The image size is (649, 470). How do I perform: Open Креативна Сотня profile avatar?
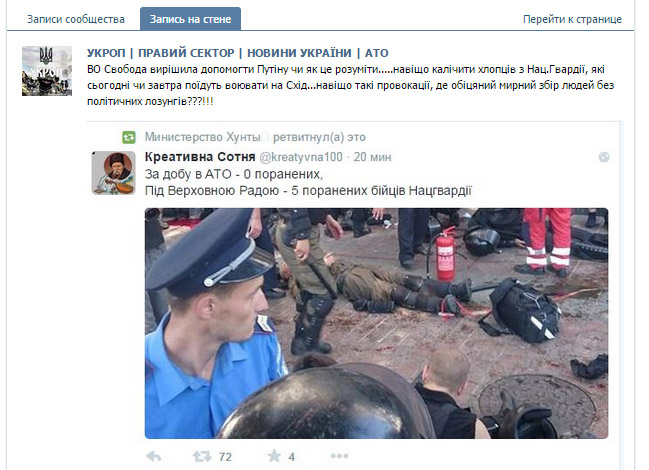(x=113, y=173)
